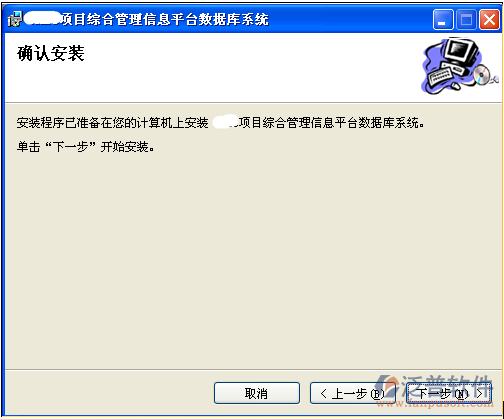Click the 确认安装 heading

pos(51,53)
